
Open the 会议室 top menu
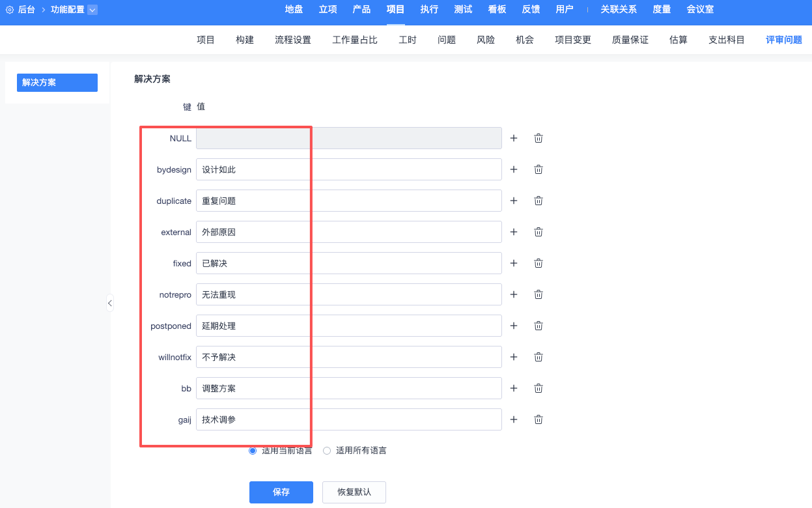coord(700,10)
